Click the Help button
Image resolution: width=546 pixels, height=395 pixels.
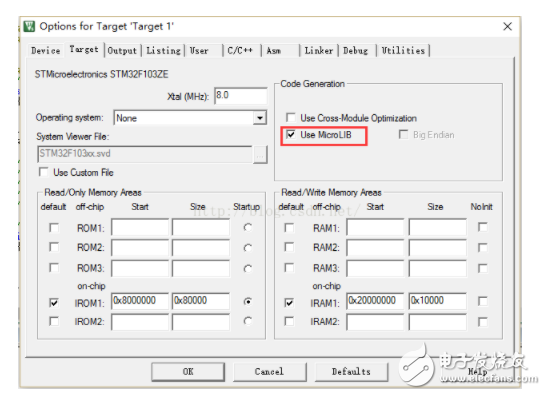pyautogui.click(x=477, y=372)
